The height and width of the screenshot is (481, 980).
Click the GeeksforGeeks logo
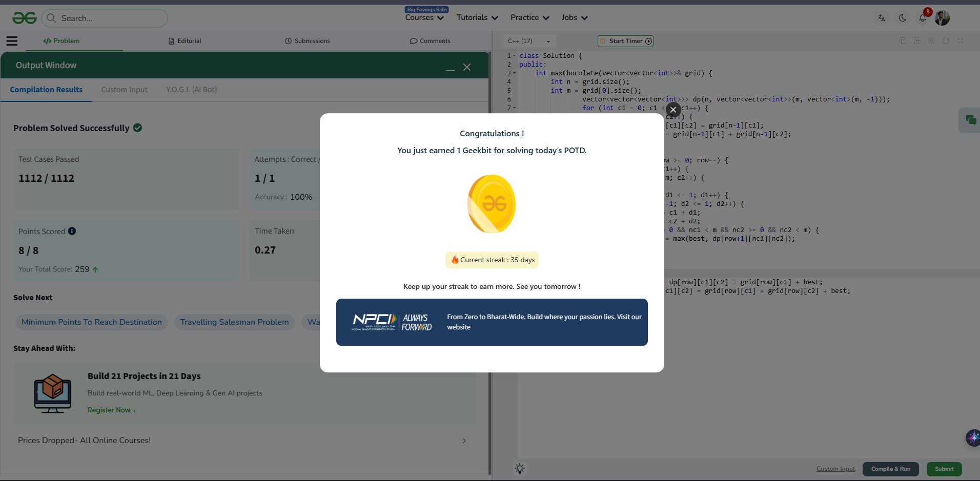pyautogui.click(x=25, y=18)
